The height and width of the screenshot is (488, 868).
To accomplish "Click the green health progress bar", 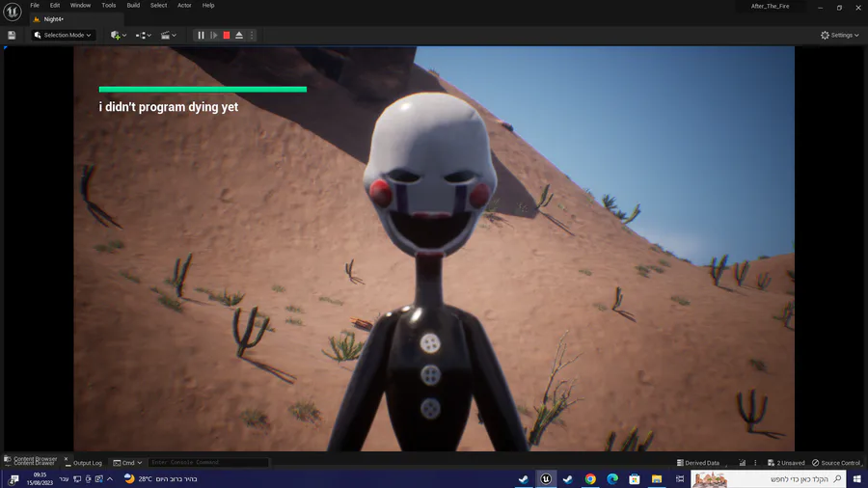I will (x=203, y=89).
